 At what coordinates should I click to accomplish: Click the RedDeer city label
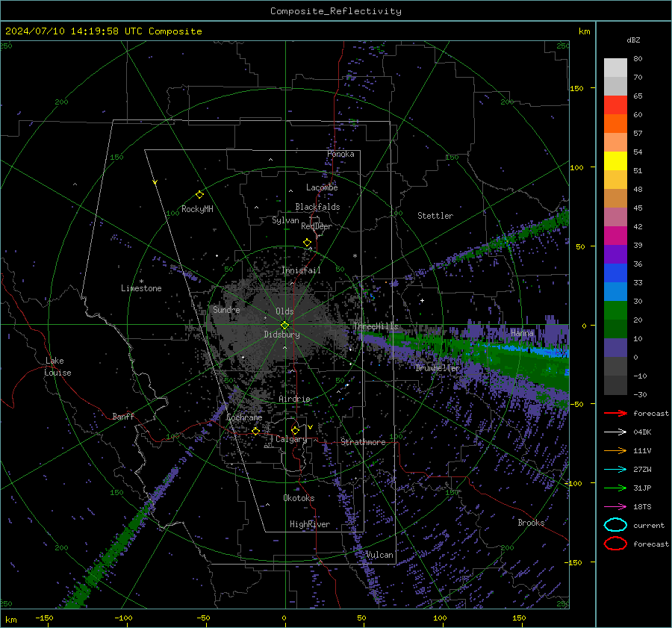pyautogui.click(x=317, y=226)
